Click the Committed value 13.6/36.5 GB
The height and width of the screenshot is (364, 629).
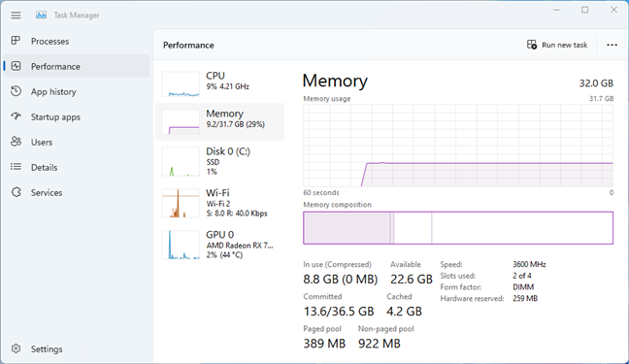pyautogui.click(x=339, y=311)
